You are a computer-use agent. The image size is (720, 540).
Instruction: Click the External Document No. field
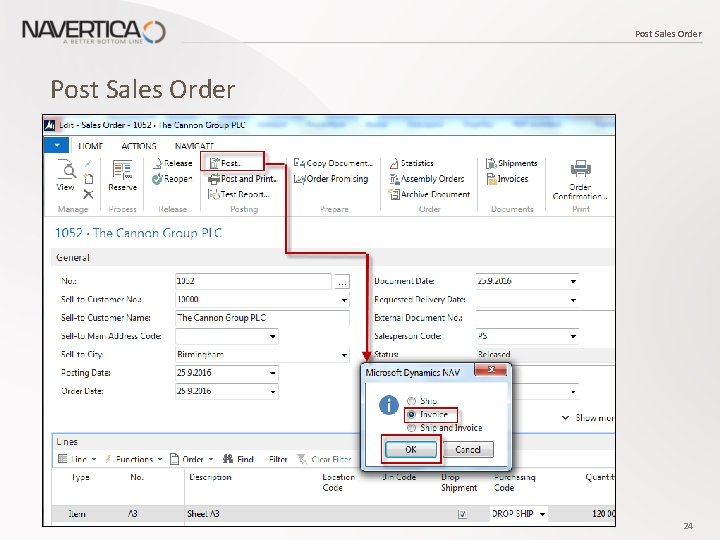546,318
